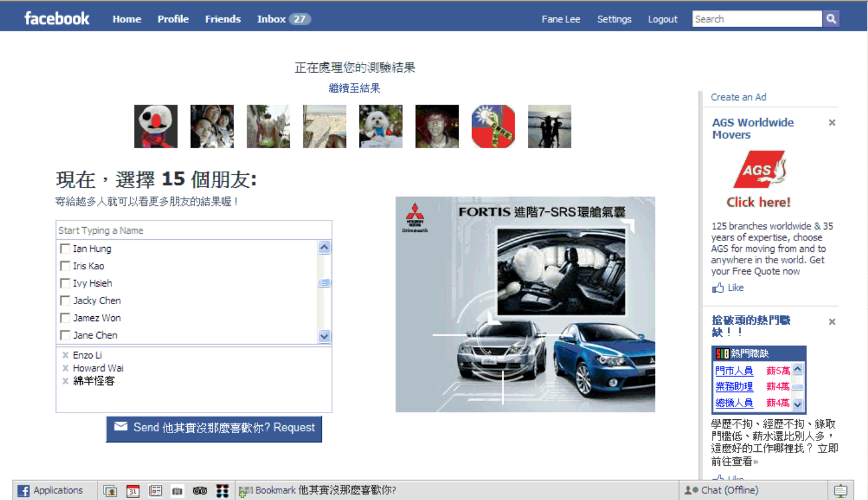Click the Create an Ad link
This screenshot has height=500, width=868.
click(x=739, y=97)
